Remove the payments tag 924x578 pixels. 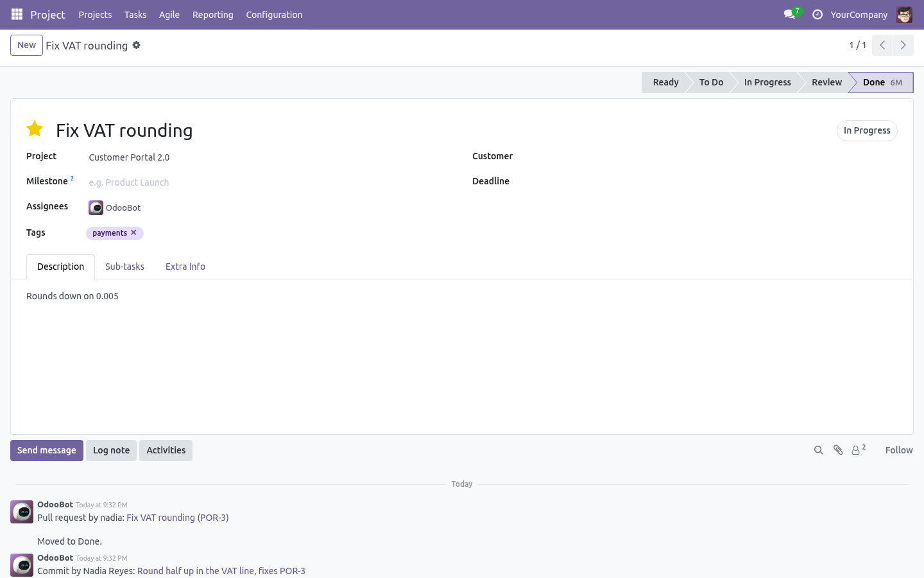click(133, 232)
